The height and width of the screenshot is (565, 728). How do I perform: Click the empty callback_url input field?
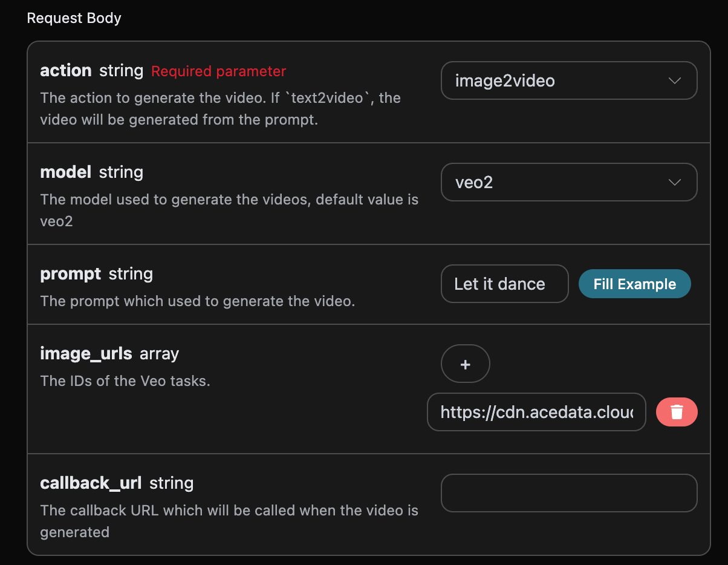[x=568, y=493]
